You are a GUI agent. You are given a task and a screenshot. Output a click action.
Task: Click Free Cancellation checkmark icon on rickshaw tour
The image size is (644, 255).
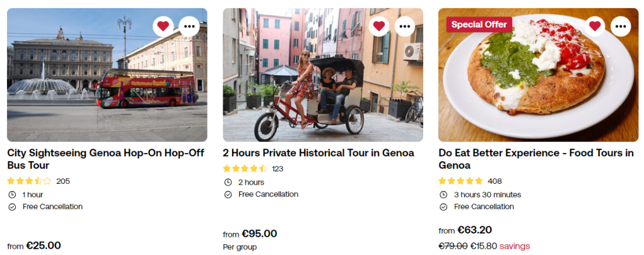(228, 195)
